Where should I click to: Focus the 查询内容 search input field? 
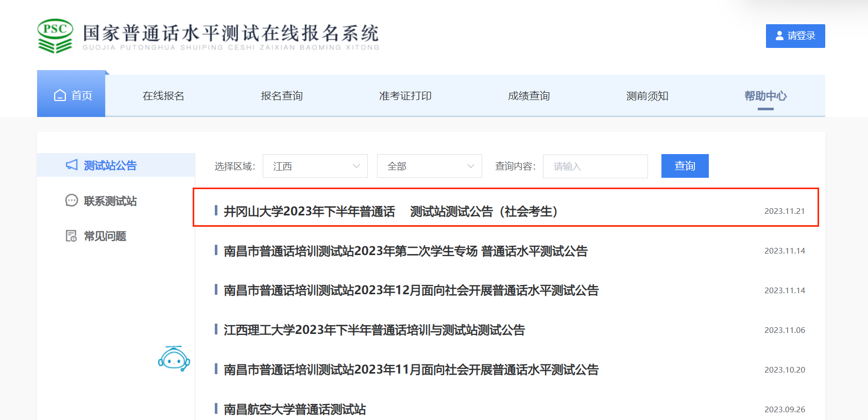point(595,166)
